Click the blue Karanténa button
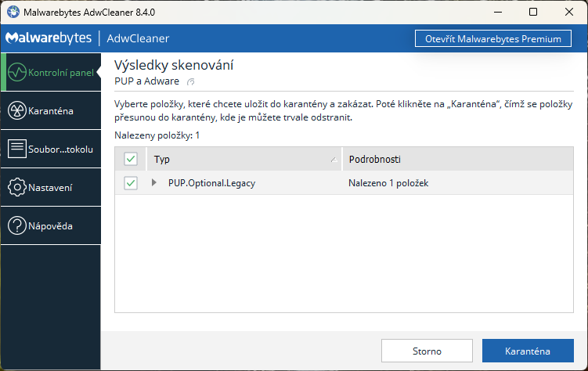This screenshot has height=371, width=588. 527,351
